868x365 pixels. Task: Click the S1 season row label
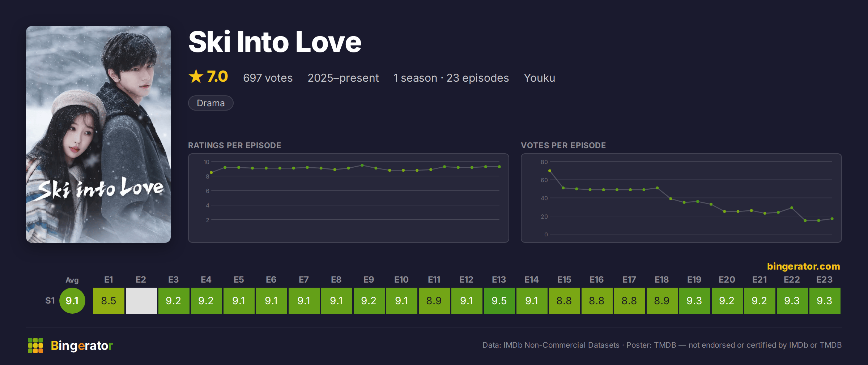click(50, 301)
